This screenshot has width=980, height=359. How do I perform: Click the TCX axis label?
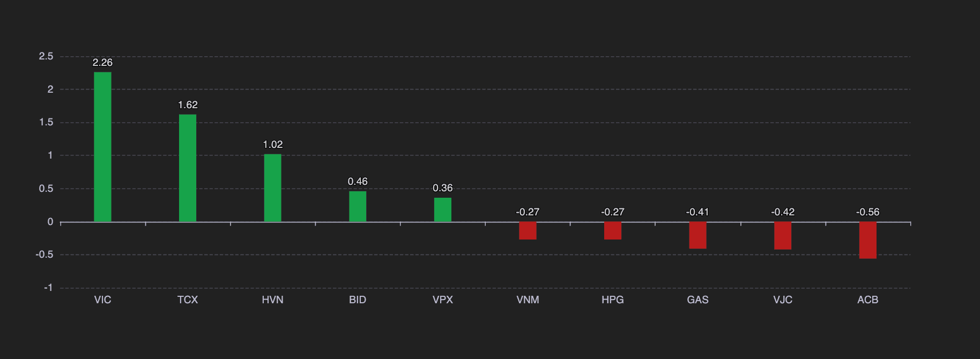[188, 300]
